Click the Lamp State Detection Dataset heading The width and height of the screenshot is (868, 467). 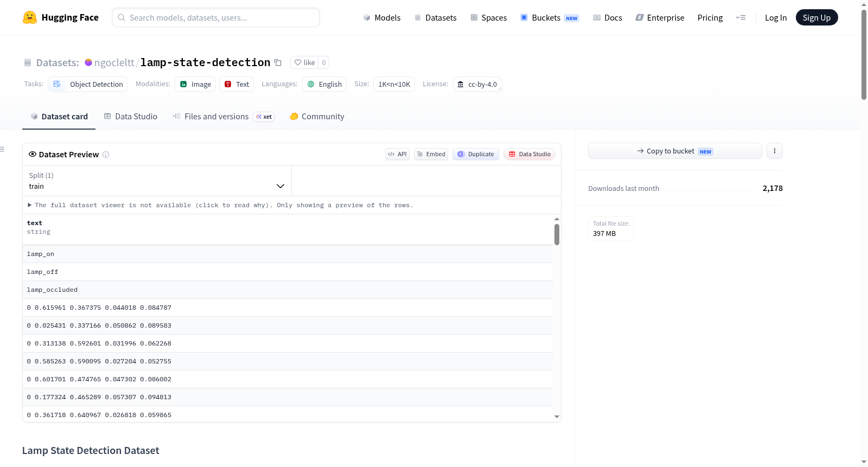(x=91, y=451)
